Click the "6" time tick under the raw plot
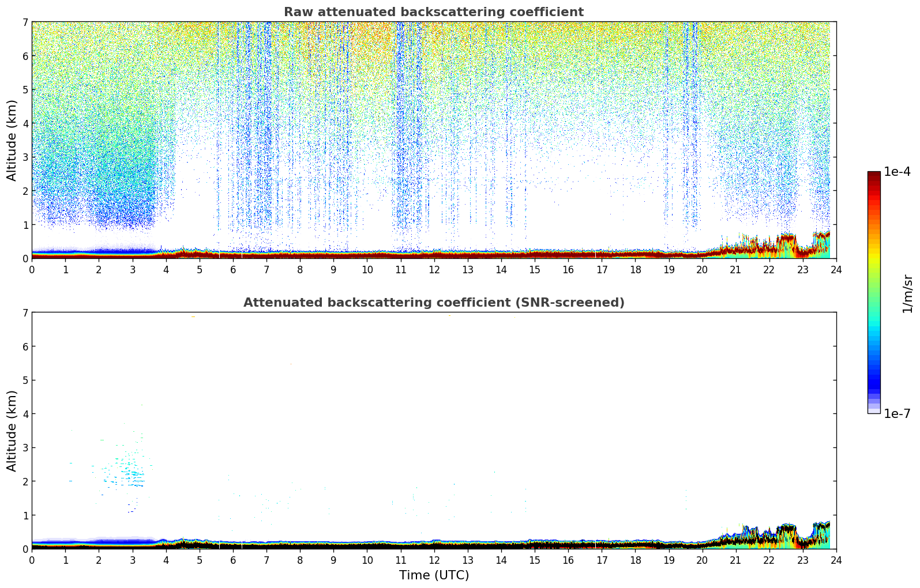 click(x=233, y=269)
